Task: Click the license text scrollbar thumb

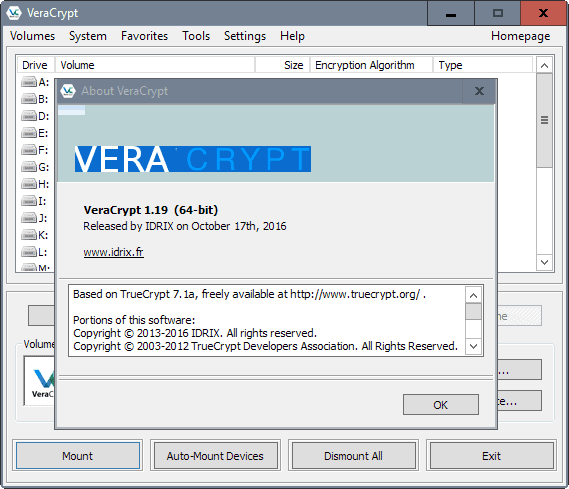Action: [473, 312]
